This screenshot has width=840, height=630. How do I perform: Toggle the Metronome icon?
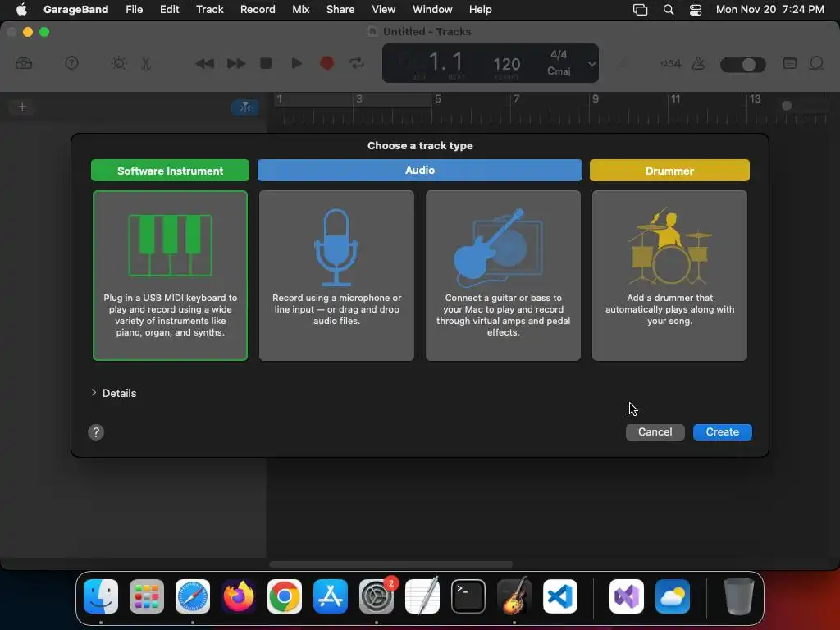click(698, 63)
